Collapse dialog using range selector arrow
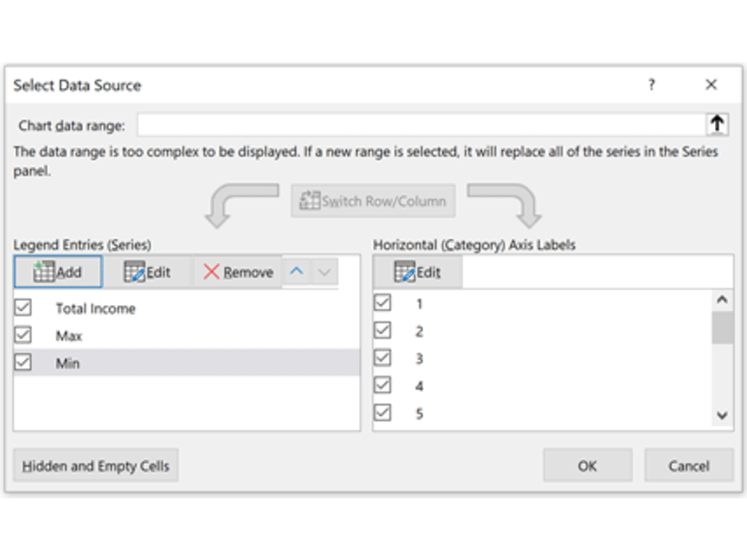Screen dimensions: 747x560 pos(717,124)
